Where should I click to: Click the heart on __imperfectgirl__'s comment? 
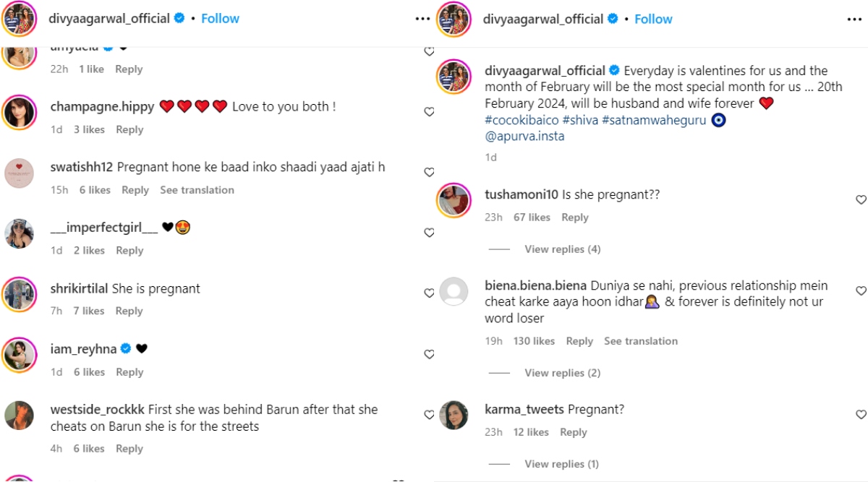point(429,233)
